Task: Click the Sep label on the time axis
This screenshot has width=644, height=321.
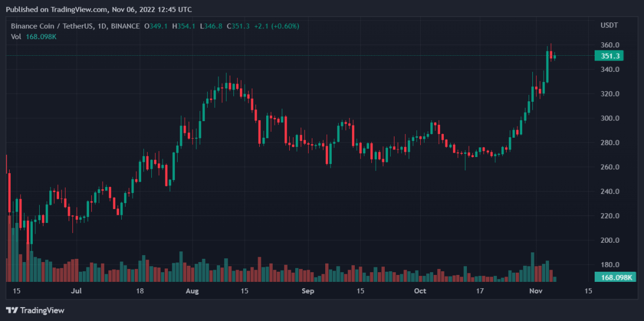Action: point(308,291)
